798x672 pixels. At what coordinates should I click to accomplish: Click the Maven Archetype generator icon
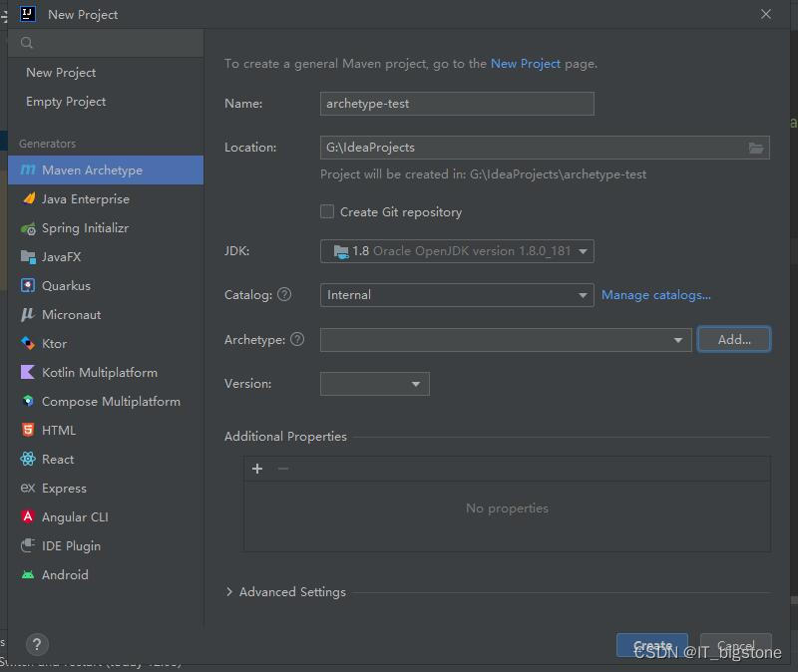(28, 169)
